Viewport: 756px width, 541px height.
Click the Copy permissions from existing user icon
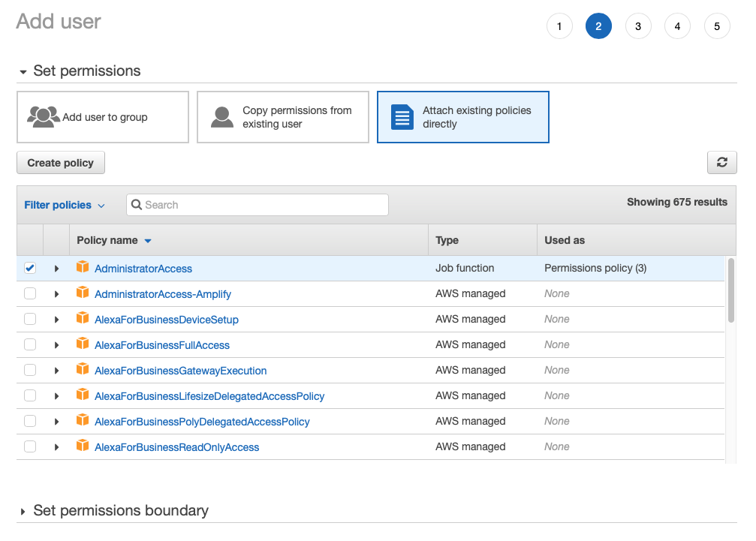point(222,116)
